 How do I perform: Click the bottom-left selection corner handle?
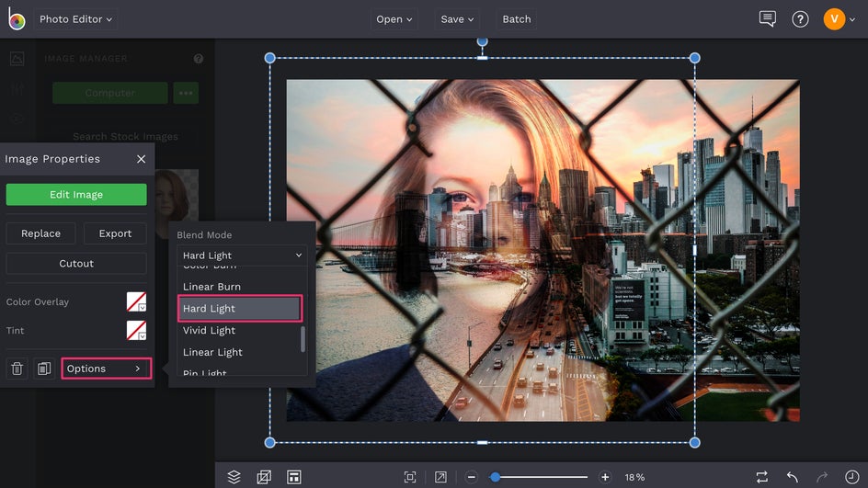pyautogui.click(x=270, y=443)
